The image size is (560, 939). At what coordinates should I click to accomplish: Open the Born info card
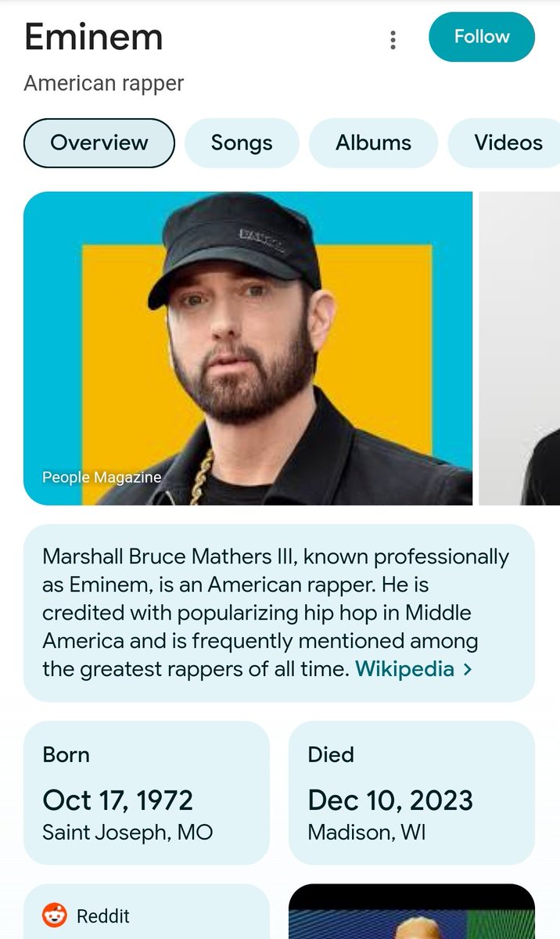tap(146, 793)
